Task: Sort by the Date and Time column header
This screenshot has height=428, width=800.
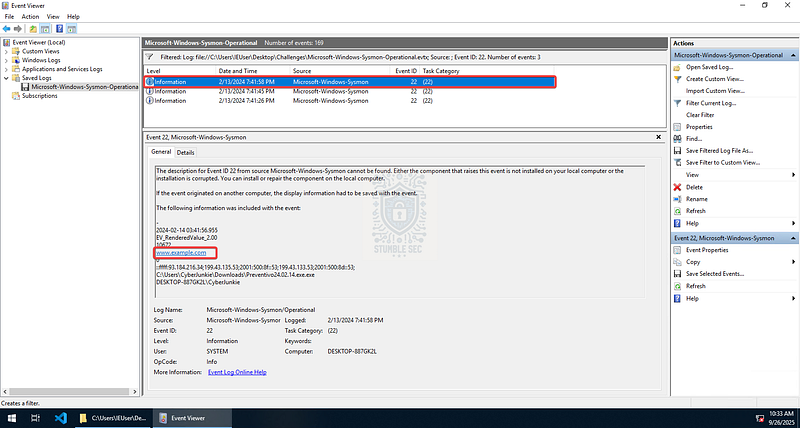Action: (253, 71)
